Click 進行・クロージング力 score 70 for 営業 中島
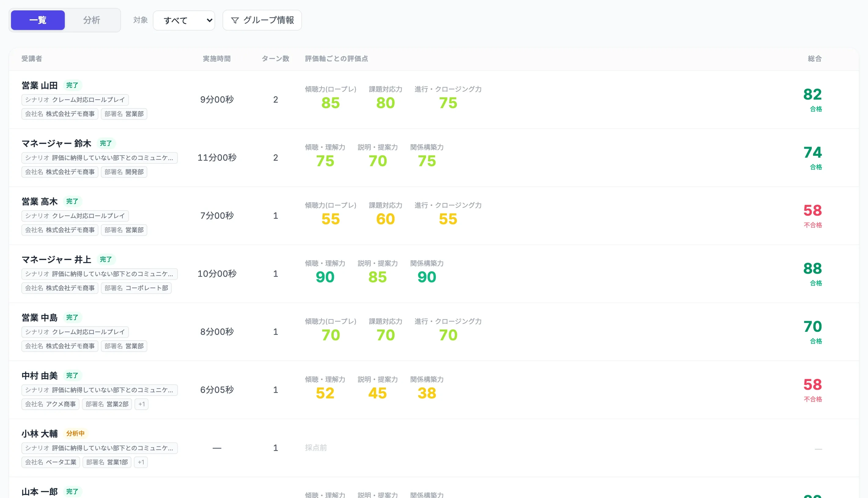 448,335
